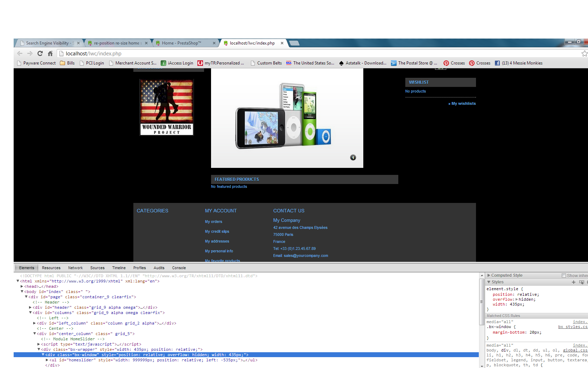
Task: Close the localhost/lwc/index.php tab
Action: [282, 43]
